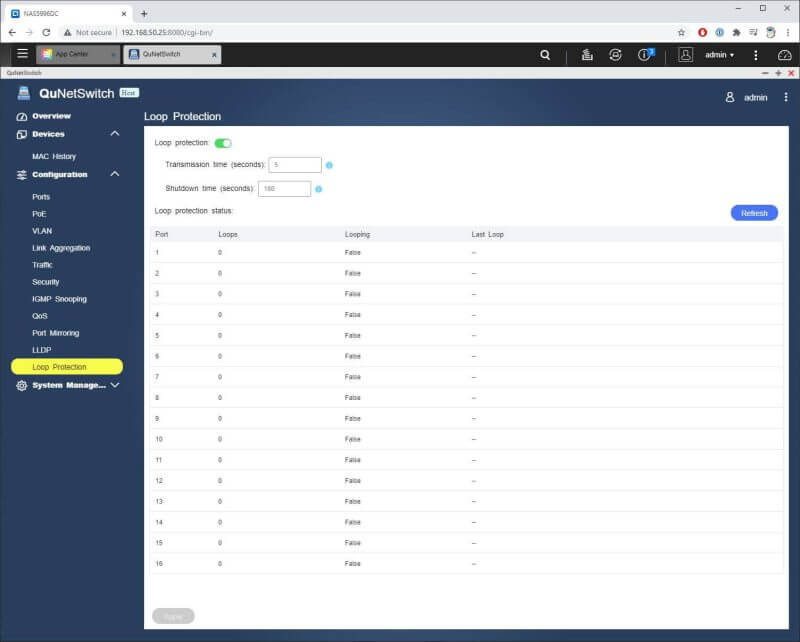Expand System Management section
The image size is (800, 642).
115,385
